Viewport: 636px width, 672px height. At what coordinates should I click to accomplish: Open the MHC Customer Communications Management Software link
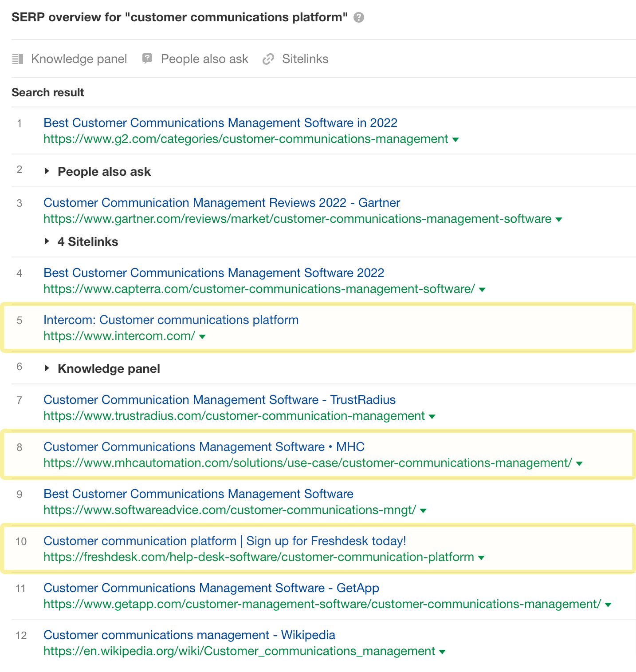204,447
